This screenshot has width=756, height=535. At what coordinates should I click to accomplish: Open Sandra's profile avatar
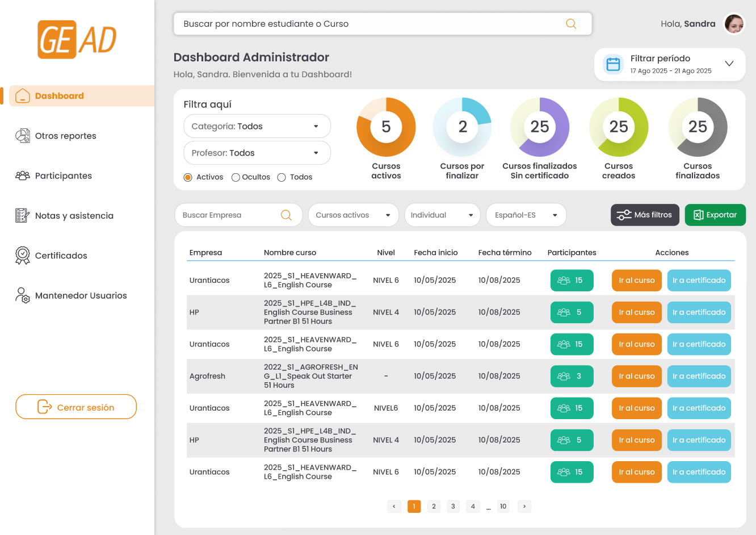734,24
